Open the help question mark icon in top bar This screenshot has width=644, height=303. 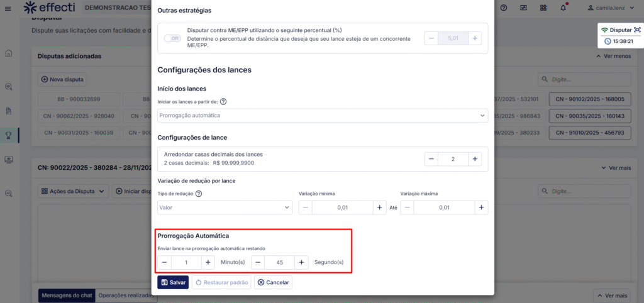(504, 8)
